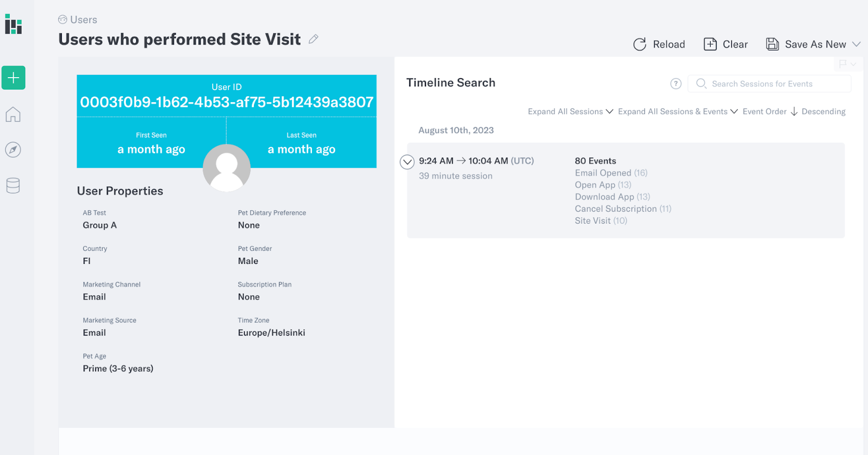This screenshot has height=455, width=868.
Task: Click Marketing Source value Email
Action: tap(94, 333)
